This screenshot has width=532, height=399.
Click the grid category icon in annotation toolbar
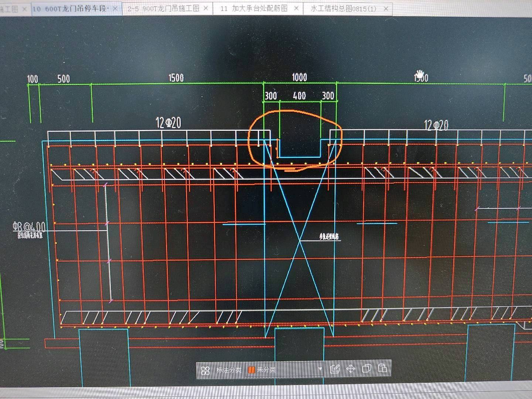[205, 370]
